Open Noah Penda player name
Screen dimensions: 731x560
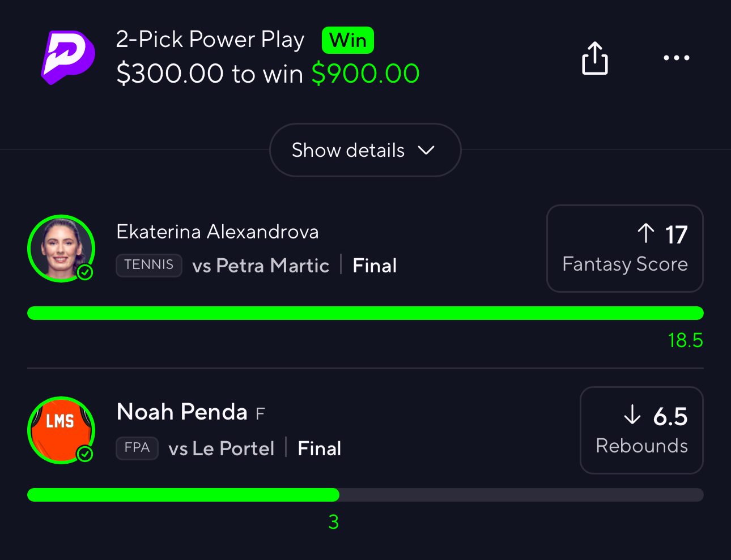point(182,412)
